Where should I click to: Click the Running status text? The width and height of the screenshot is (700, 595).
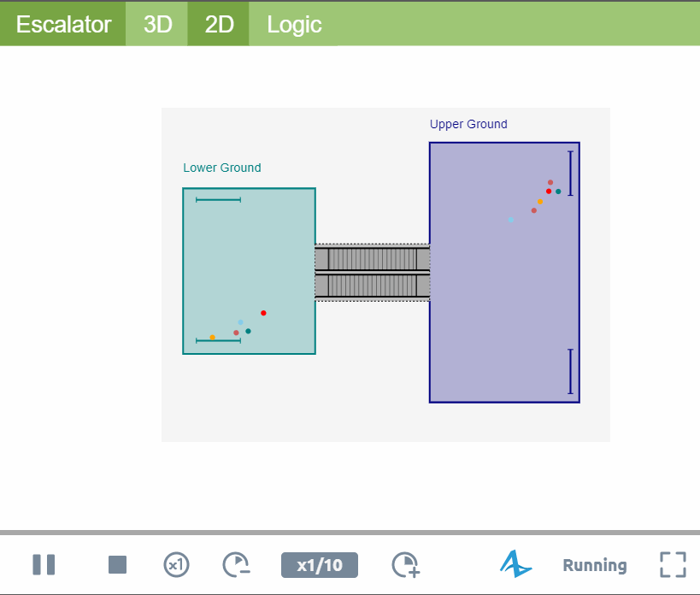coord(595,566)
